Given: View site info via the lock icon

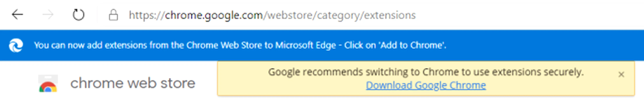Looking at the screenshot, I should (x=113, y=15).
